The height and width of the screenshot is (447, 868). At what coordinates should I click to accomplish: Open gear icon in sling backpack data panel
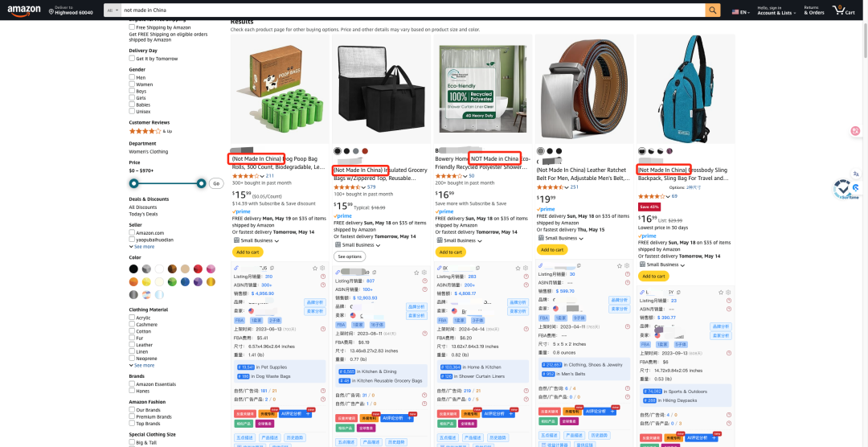[x=728, y=293]
